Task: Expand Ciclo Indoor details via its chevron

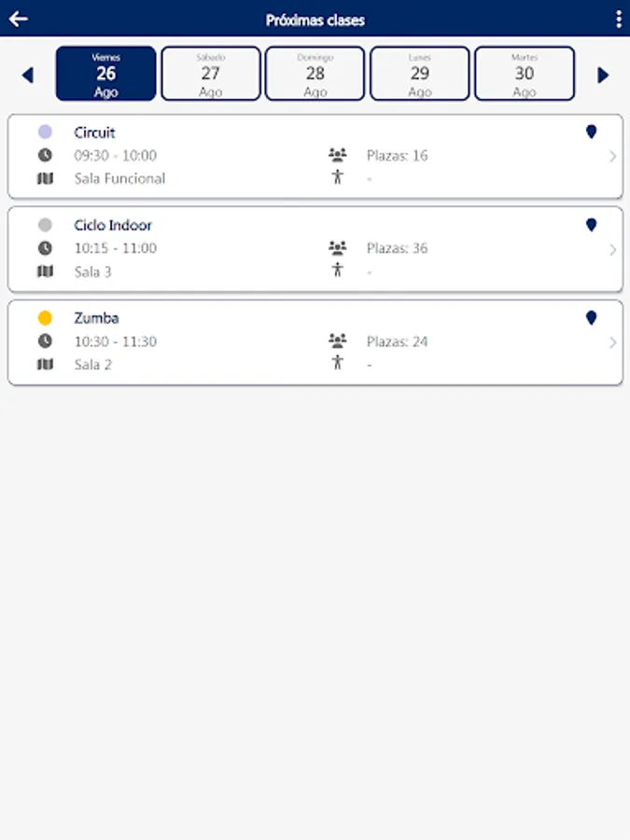Action: pyautogui.click(x=612, y=249)
